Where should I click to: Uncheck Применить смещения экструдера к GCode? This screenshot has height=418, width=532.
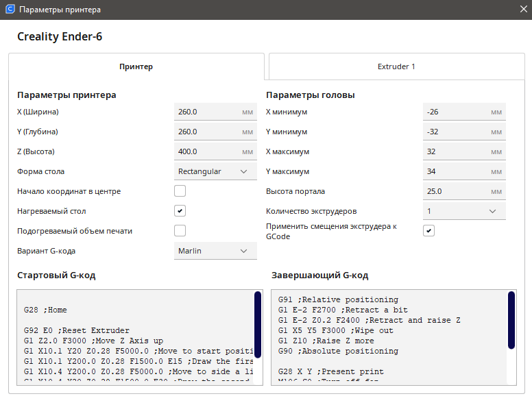(x=428, y=231)
